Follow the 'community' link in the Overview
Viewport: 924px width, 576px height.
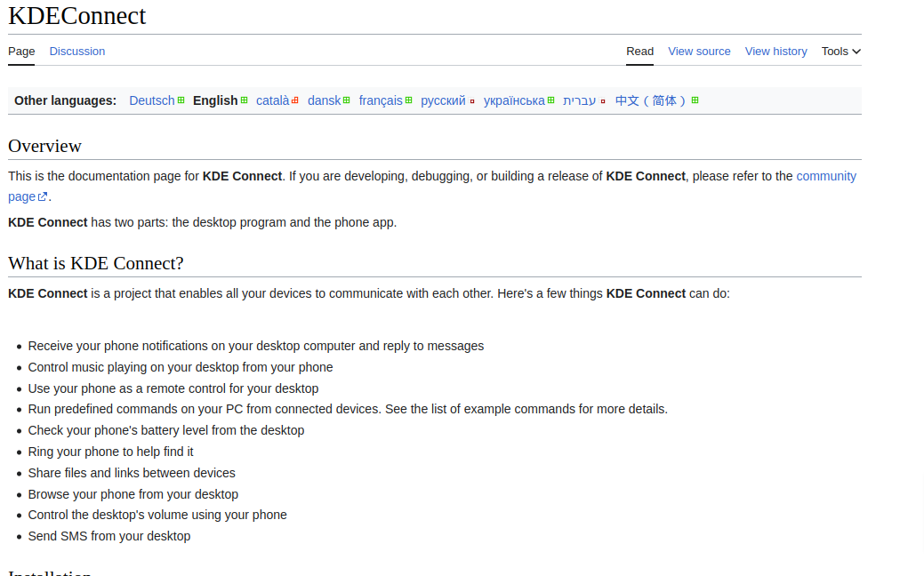click(x=826, y=176)
